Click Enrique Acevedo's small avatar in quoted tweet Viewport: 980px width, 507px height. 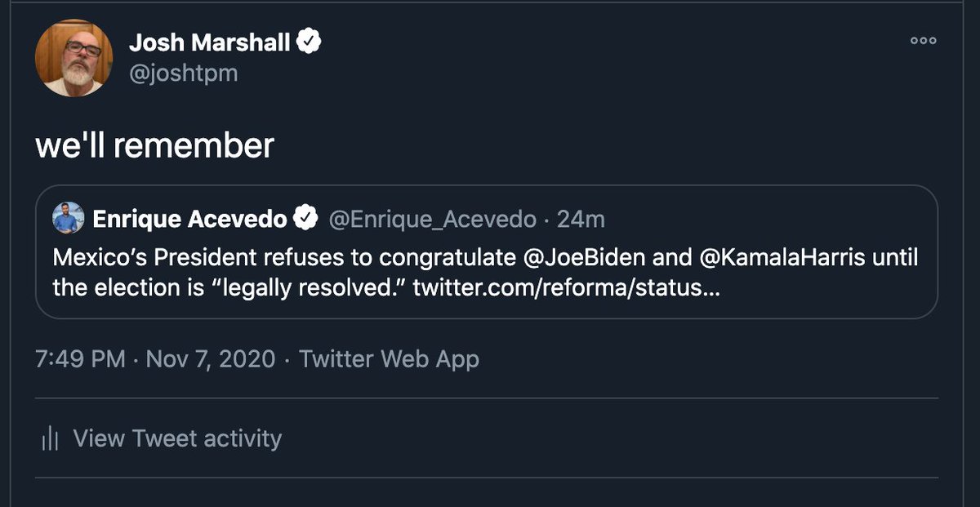(x=69, y=218)
